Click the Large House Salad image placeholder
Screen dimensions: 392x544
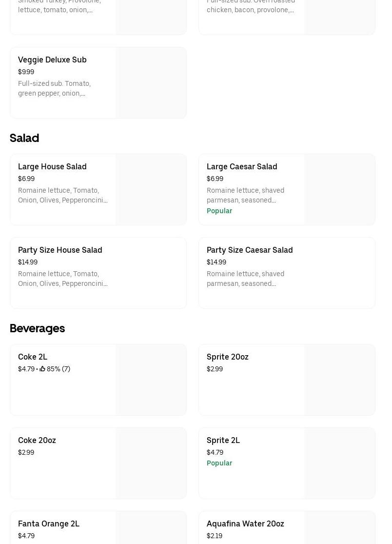[x=151, y=189]
